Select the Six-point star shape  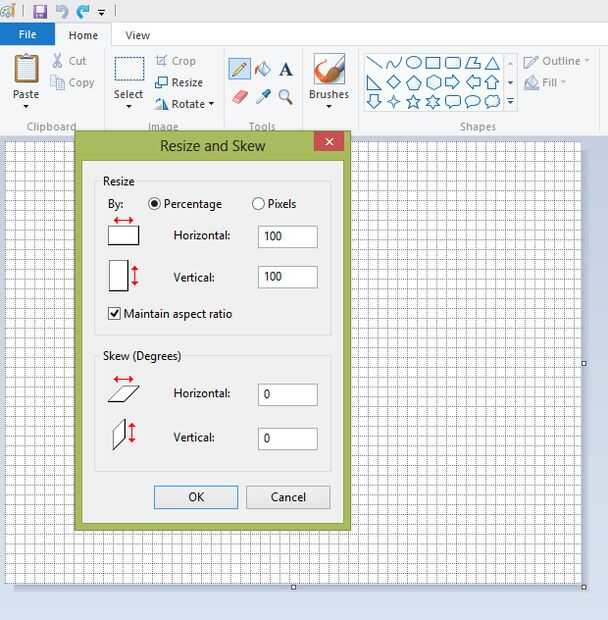pyautogui.click(x=433, y=102)
